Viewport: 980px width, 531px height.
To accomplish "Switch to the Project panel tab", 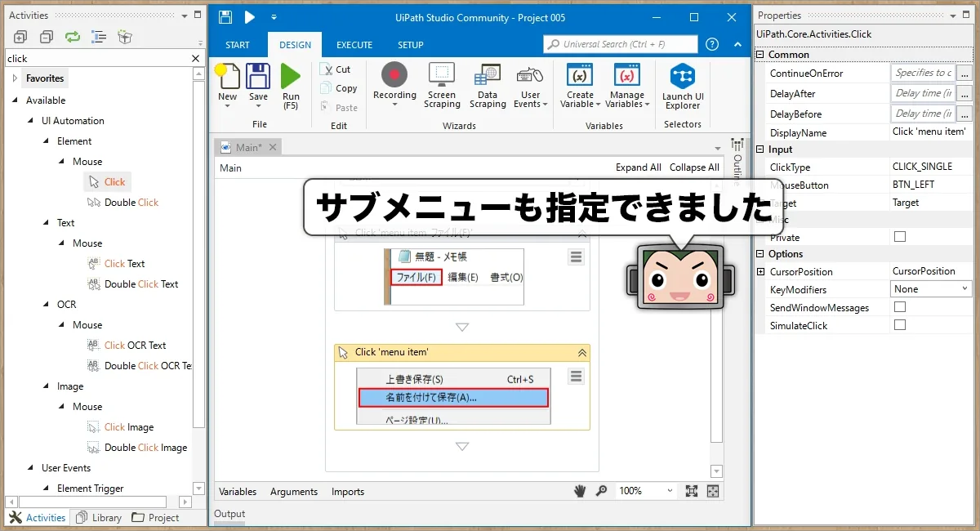I will tap(155, 517).
